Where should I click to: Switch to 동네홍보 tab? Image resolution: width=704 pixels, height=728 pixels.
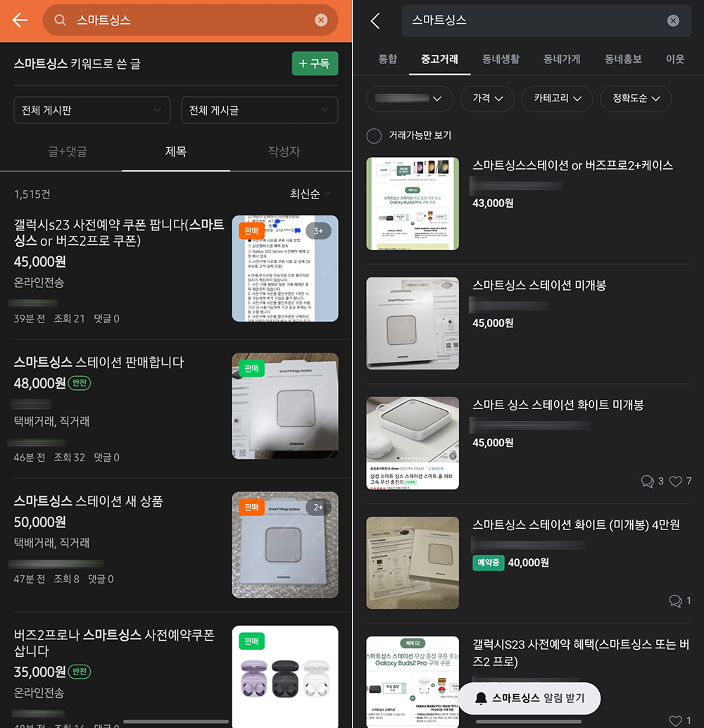click(623, 59)
